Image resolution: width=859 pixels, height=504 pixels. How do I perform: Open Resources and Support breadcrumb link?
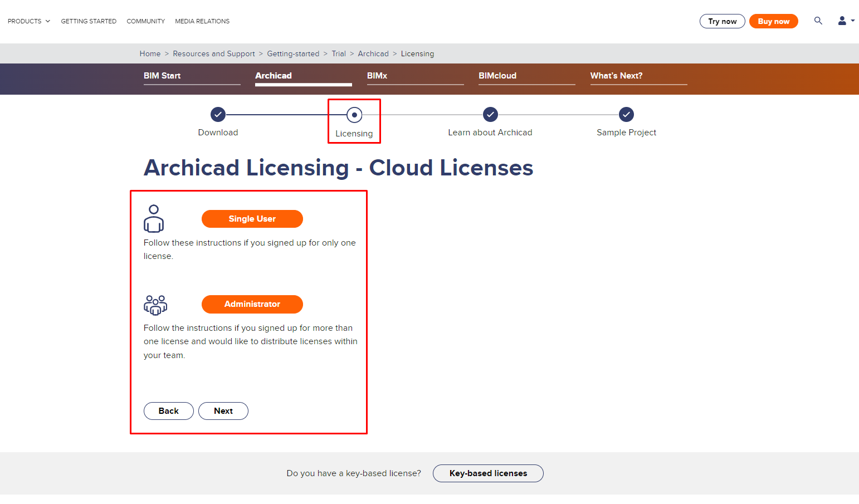pos(214,54)
